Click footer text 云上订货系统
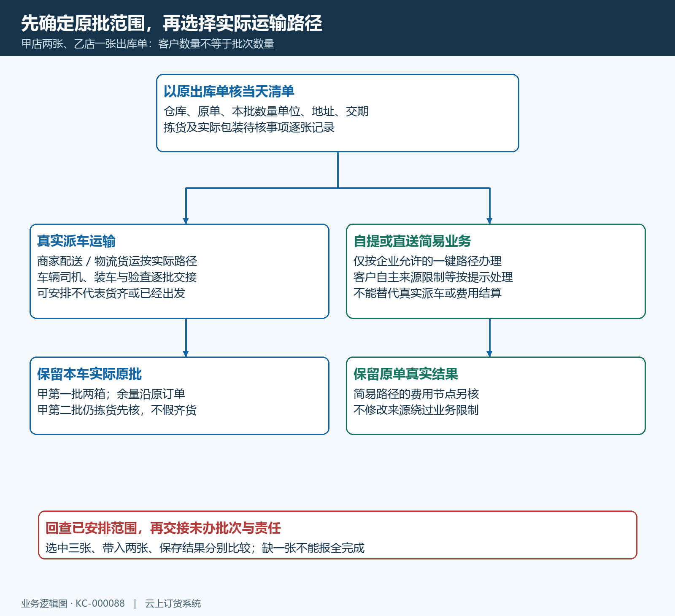The image size is (675, 616). [x=173, y=604]
